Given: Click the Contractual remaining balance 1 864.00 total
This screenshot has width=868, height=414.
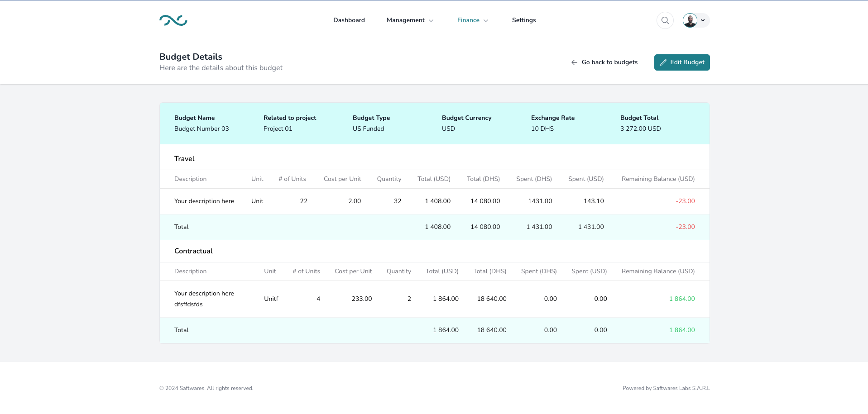Looking at the screenshot, I should 681,330.
